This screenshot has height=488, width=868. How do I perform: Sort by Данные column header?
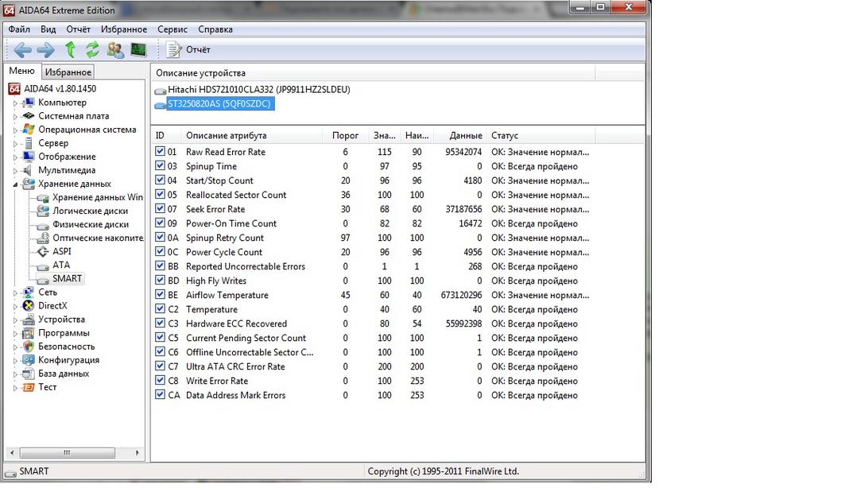(x=459, y=136)
